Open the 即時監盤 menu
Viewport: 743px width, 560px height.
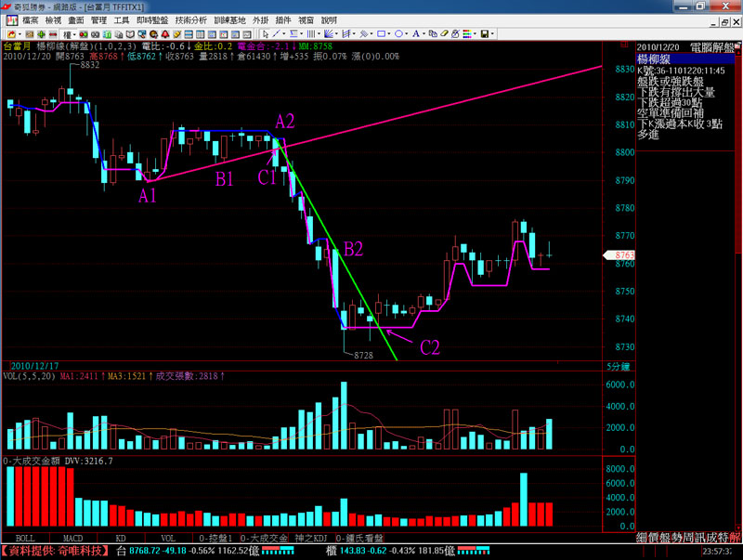(x=151, y=20)
